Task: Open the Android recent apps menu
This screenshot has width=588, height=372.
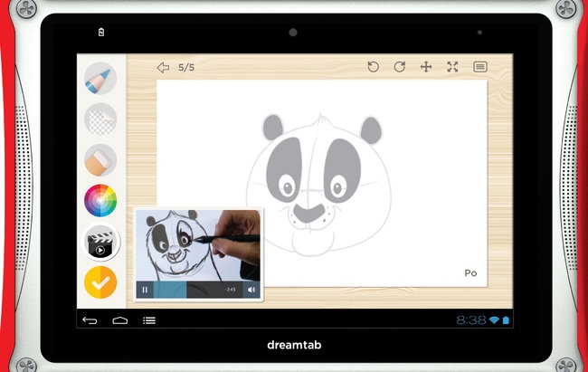Action: 149,320
